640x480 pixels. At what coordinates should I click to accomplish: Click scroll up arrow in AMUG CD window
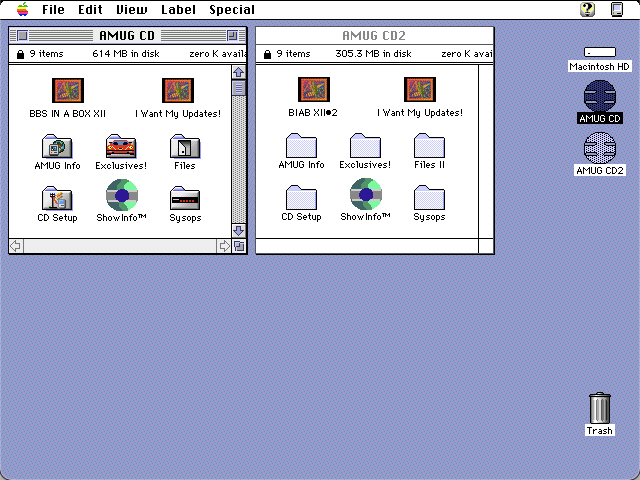pos(239,72)
